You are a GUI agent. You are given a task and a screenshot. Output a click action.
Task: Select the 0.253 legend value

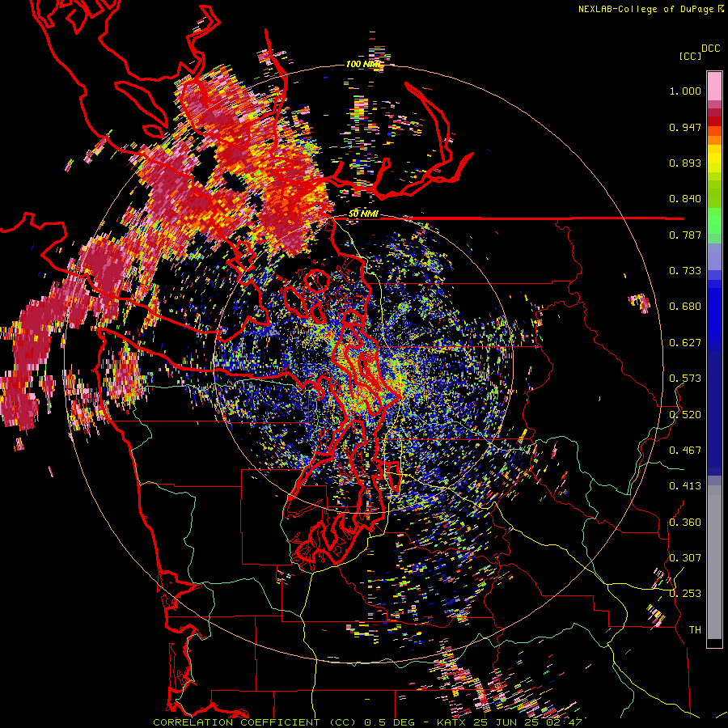coord(685,594)
